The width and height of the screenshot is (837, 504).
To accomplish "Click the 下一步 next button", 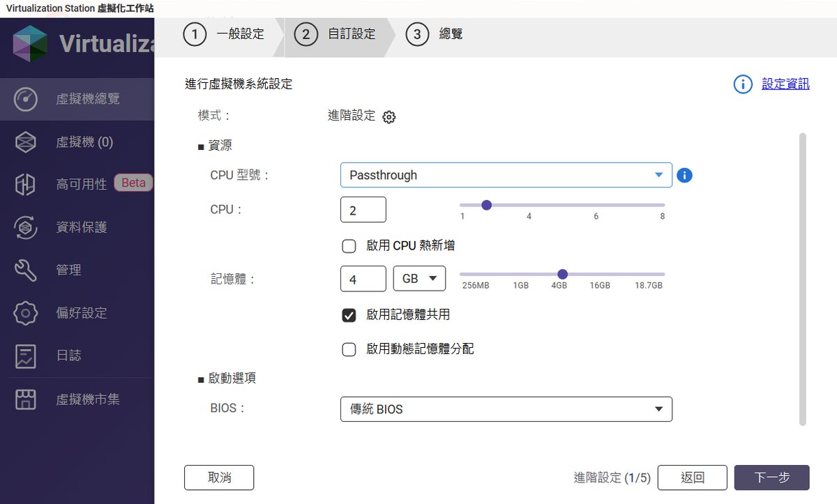I will (x=771, y=478).
